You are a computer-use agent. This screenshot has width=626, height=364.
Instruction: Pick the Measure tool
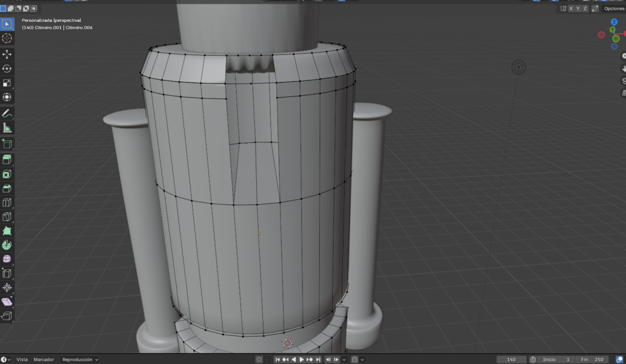pos(7,128)
